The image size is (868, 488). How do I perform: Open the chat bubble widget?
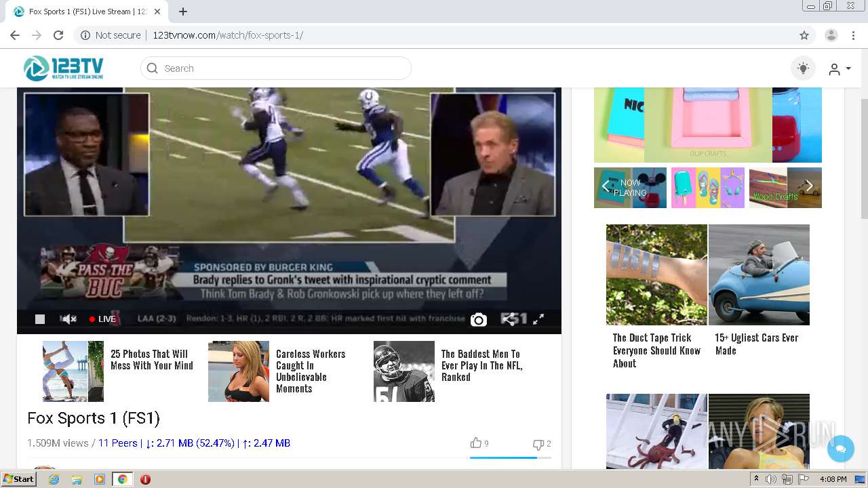click(x=841, y=449)
